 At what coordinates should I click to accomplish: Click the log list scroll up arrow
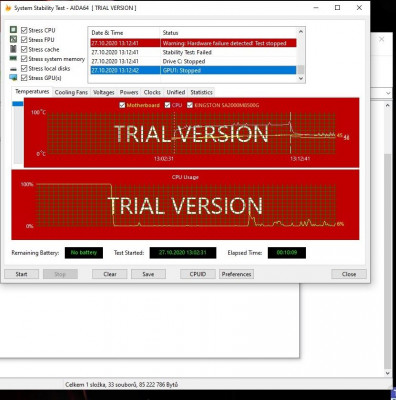(301, 32)
